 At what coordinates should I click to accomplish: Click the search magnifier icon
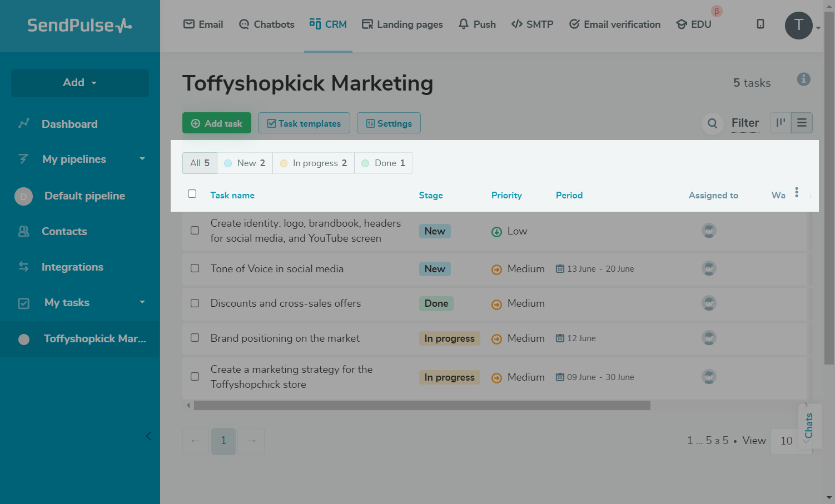click(x=713, y=123)
